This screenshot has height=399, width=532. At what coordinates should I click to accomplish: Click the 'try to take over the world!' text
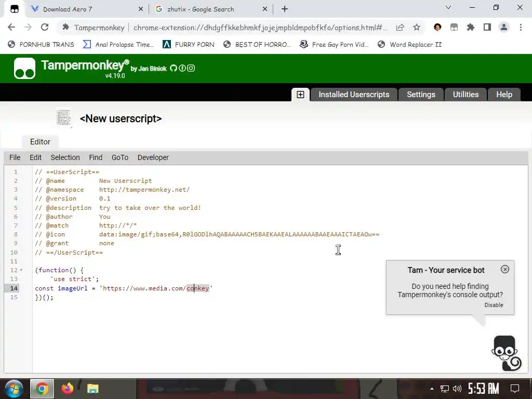[x=150, y=208]
